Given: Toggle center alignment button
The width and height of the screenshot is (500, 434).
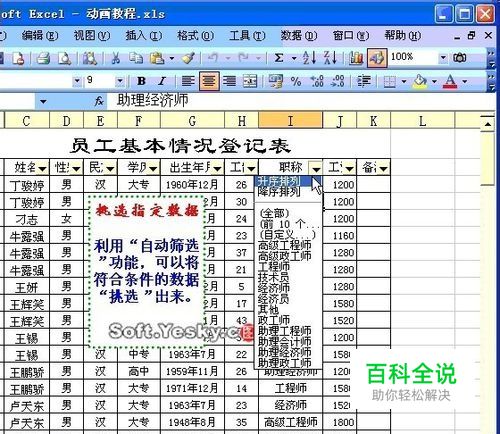Looking at the screenshot, I should click(x=209, y=81).
